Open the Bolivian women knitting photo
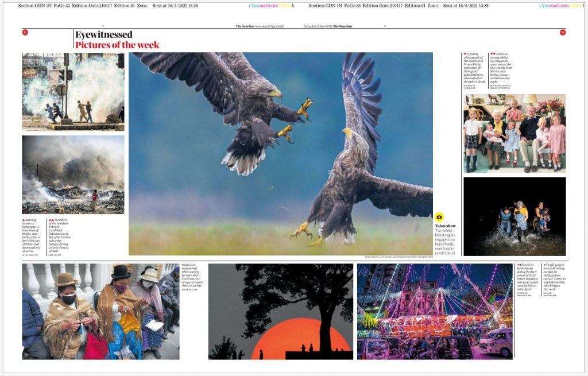The height and width of the screenshot is (376, 588). point(100,311)
